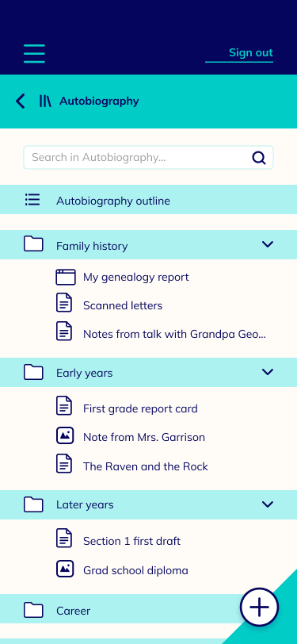Collapse the Family history folder chevron
Viewport: 297px width, 644px height.
point(268,244)
